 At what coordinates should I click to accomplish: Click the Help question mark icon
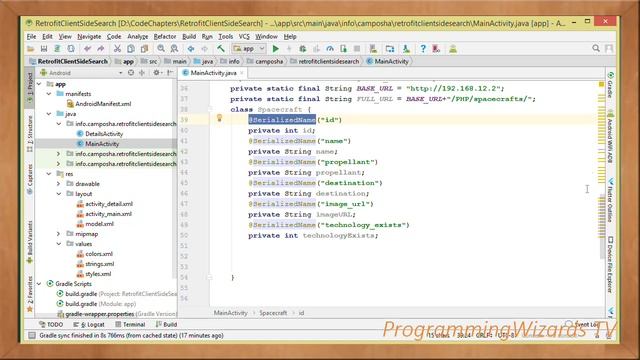[423, 49]
